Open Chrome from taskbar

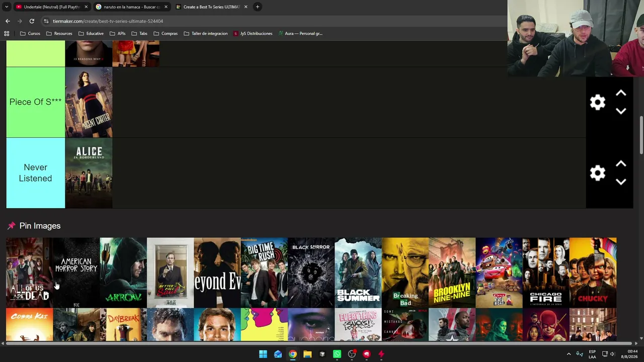pyautogui.click(x=292, y=354)
